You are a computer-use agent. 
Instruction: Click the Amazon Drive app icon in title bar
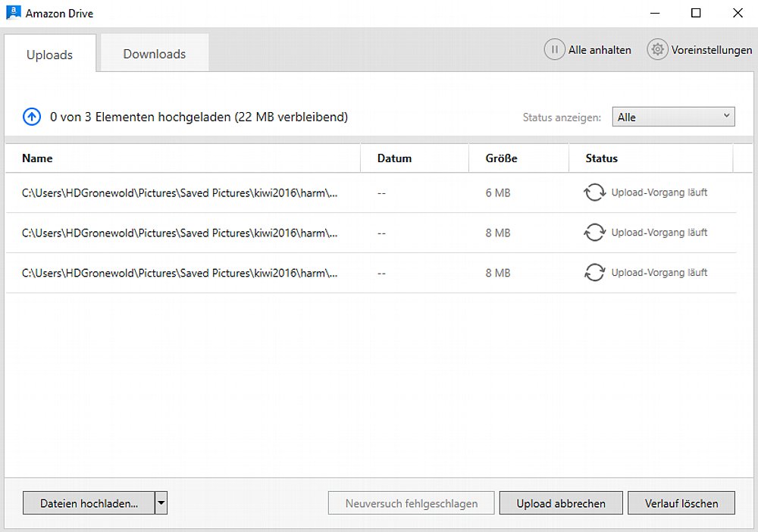click(14, 13)
